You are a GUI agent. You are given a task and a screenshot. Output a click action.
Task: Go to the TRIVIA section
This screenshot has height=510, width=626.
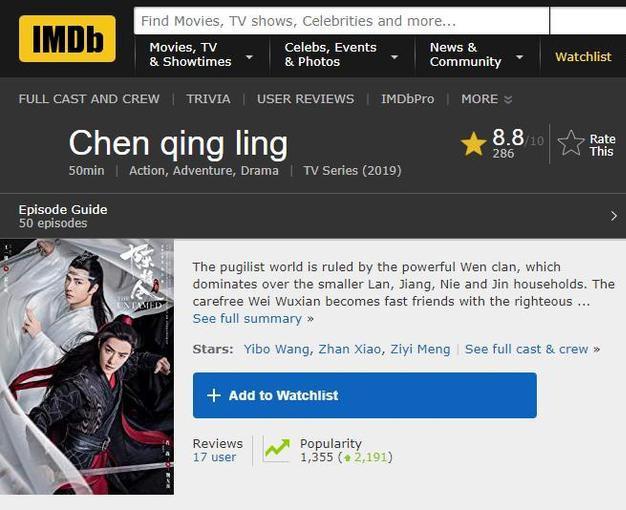pos(208,99)
